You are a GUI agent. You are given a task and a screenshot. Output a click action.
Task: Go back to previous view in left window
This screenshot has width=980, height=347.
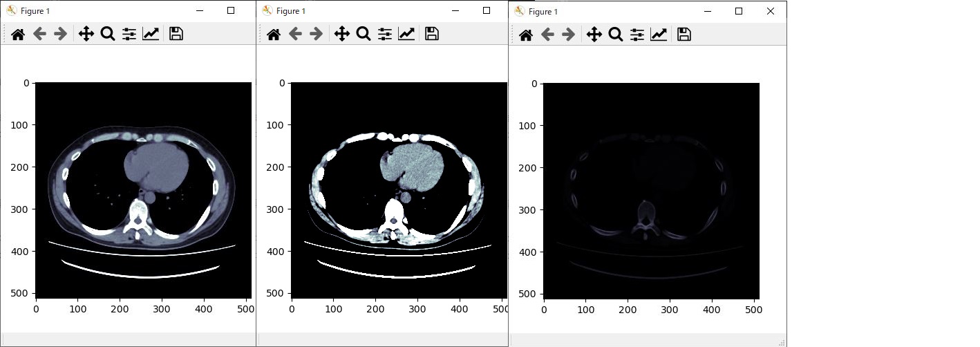click(x=39, y=34)
